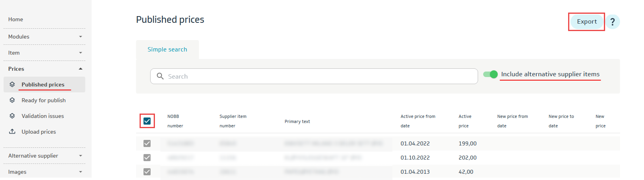
Task: Go to Home in sidebar
Action: tap(16, 19)
